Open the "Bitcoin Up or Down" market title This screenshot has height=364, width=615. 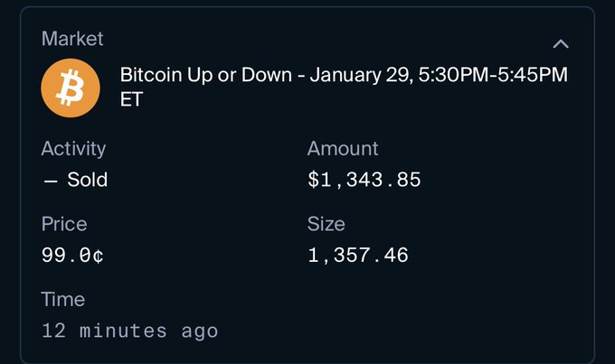206,74
